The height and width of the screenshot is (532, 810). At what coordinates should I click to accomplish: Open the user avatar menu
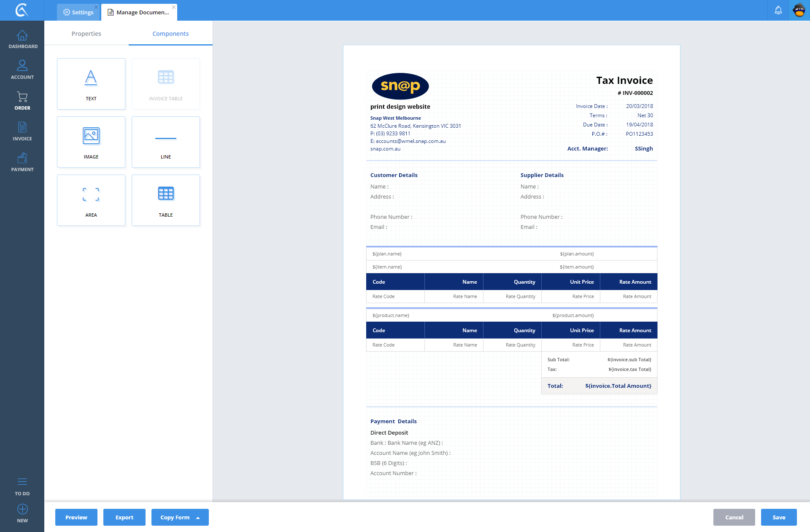tap(799, 10)
